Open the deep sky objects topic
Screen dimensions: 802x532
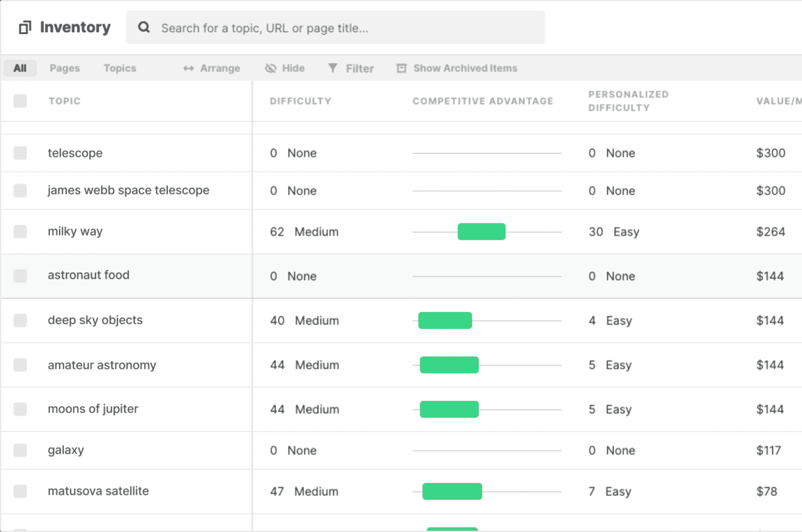(x=95, y=320)
